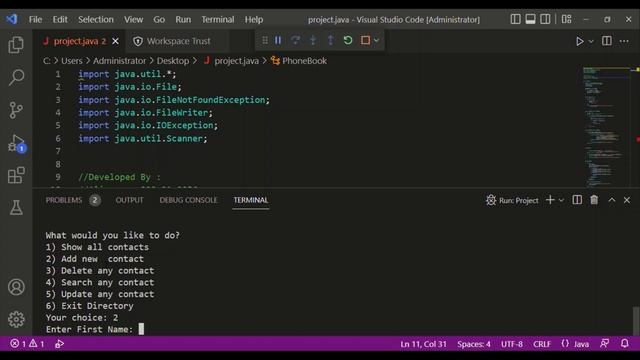Screen dimensions: 640x360
Task: Close the project.java tab
Action: pyautogui.click(x=116, y=41)
